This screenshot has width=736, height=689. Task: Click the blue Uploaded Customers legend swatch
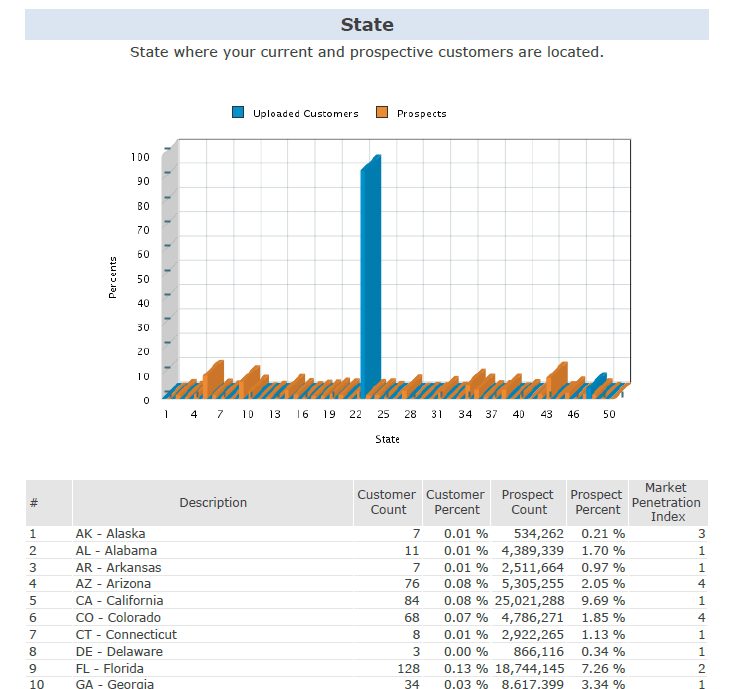238,113
